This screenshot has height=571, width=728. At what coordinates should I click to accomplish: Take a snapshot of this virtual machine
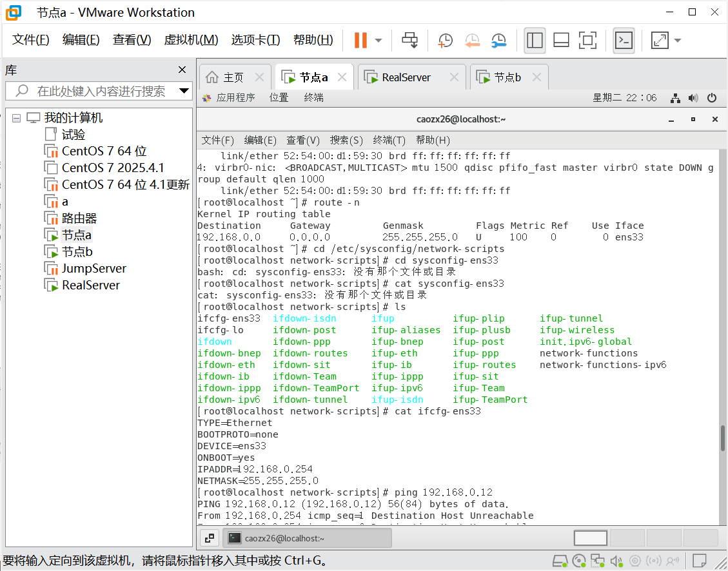click(x=446, y=41)
